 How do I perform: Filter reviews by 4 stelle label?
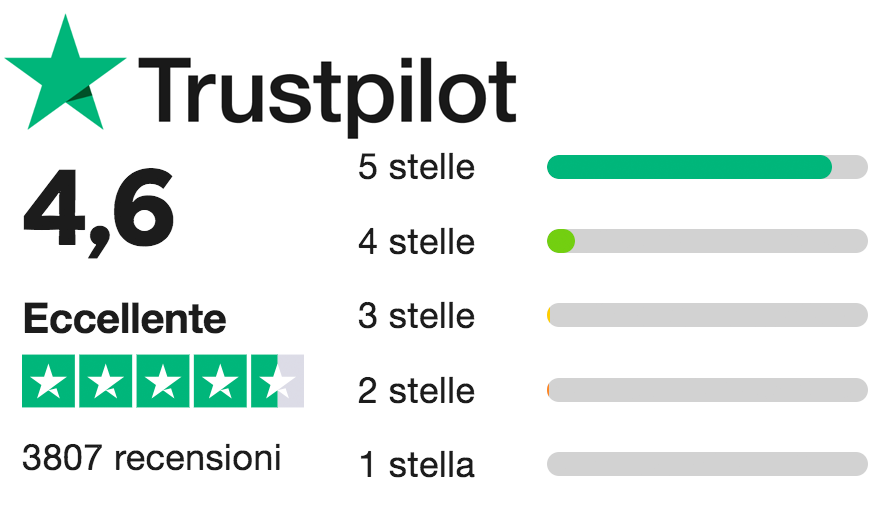click(x=416, y=242)
